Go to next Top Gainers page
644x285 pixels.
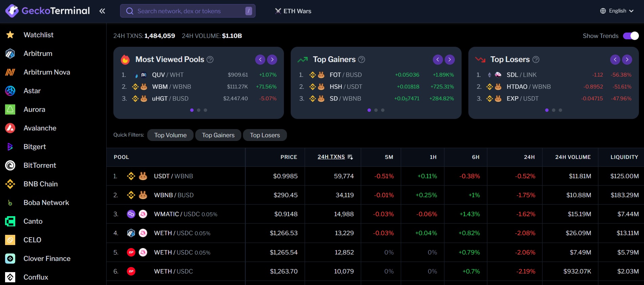[450, 60]
